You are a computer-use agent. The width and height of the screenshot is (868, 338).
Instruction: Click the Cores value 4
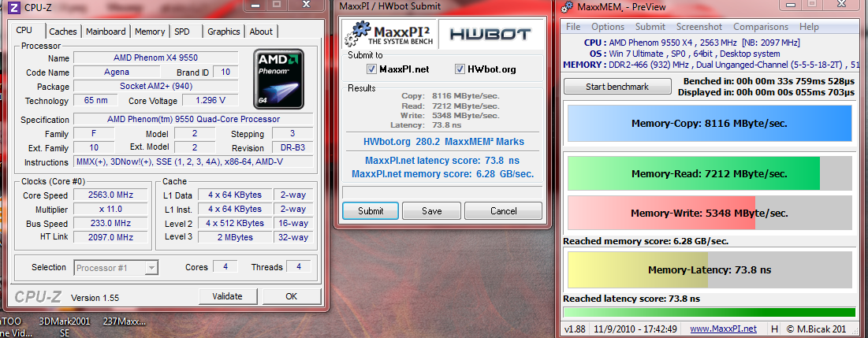pos(225,266)
